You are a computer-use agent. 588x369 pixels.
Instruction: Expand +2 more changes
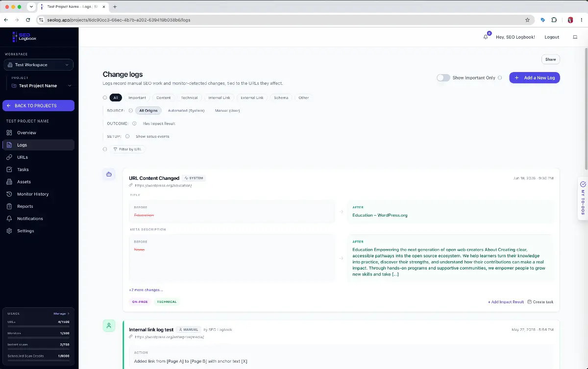click(x=146, y=290)
